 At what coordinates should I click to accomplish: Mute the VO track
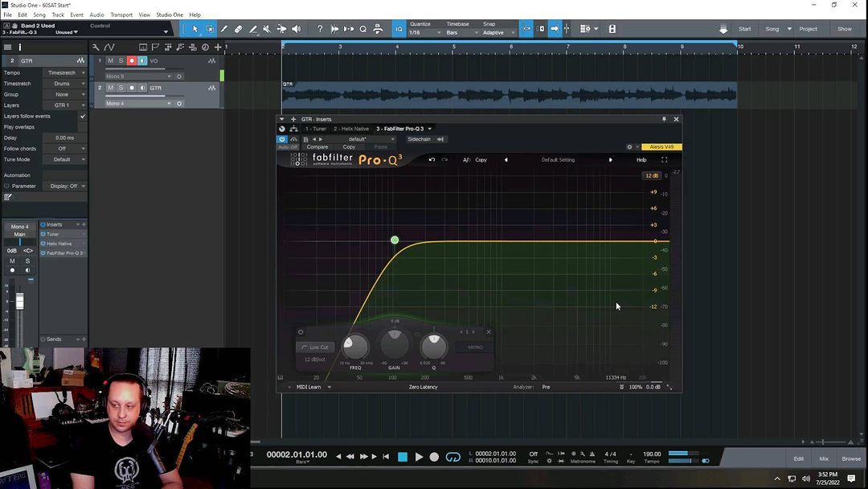(111, 61)
